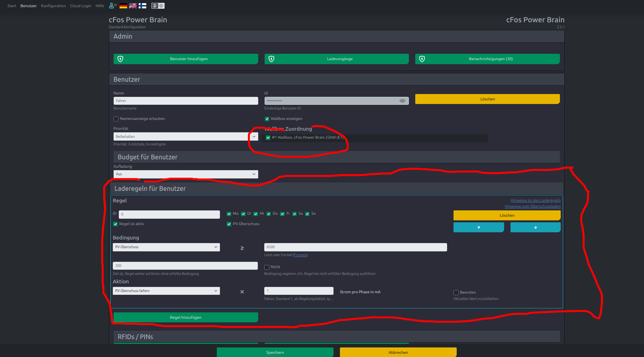Toggle Wallbox anzeigen checkbox
Image resolution: width=644 pixels, height=357 pixels.
tap(267, 119)
